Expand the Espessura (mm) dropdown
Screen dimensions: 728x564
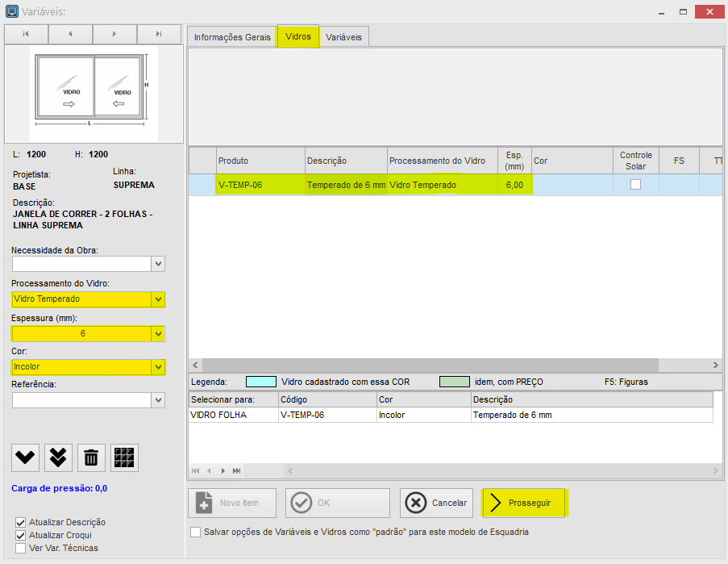158,333
